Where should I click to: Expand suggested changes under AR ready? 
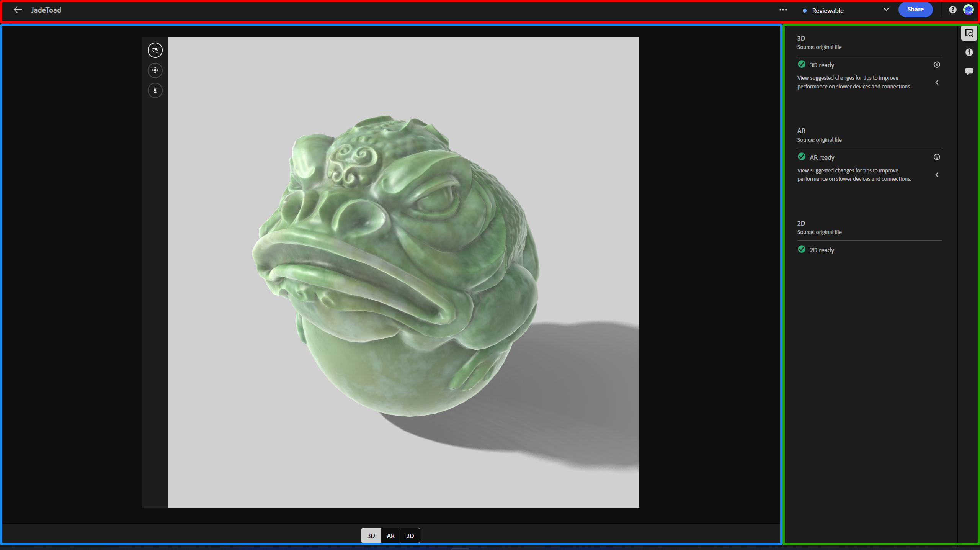pyautogui.click(x=937, y=175)
